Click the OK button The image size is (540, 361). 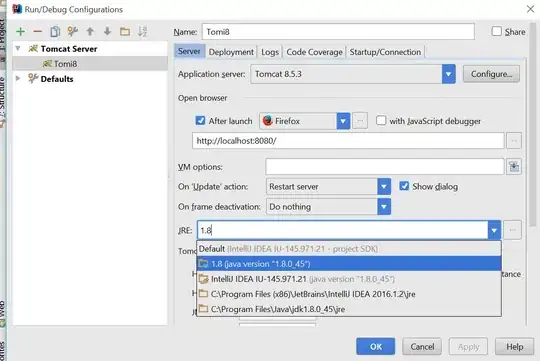pos(376,347)
